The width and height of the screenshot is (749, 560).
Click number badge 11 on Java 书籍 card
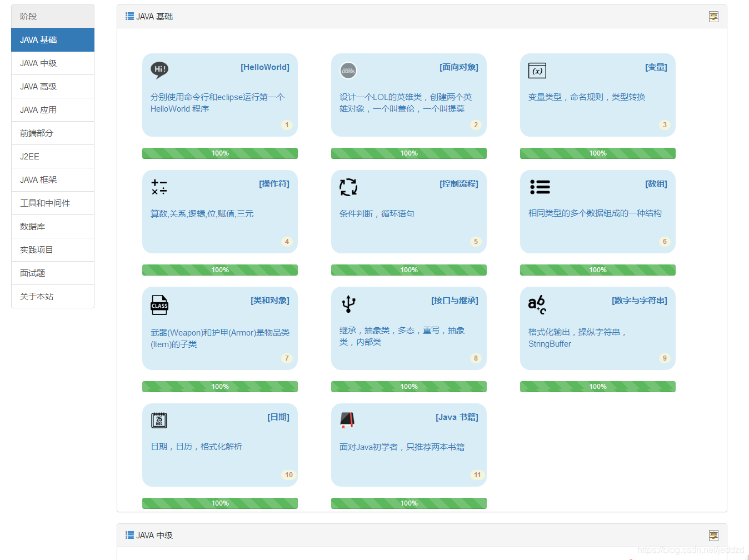(477, 475)
